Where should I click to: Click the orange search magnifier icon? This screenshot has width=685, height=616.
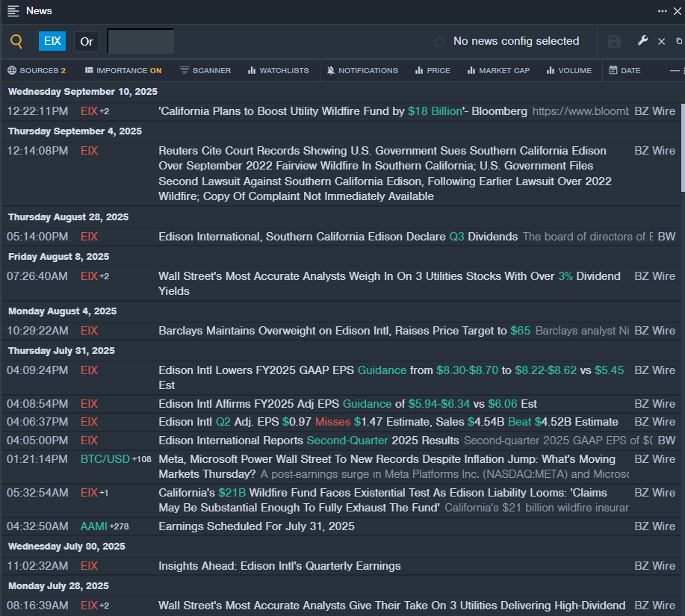point(16,41)
